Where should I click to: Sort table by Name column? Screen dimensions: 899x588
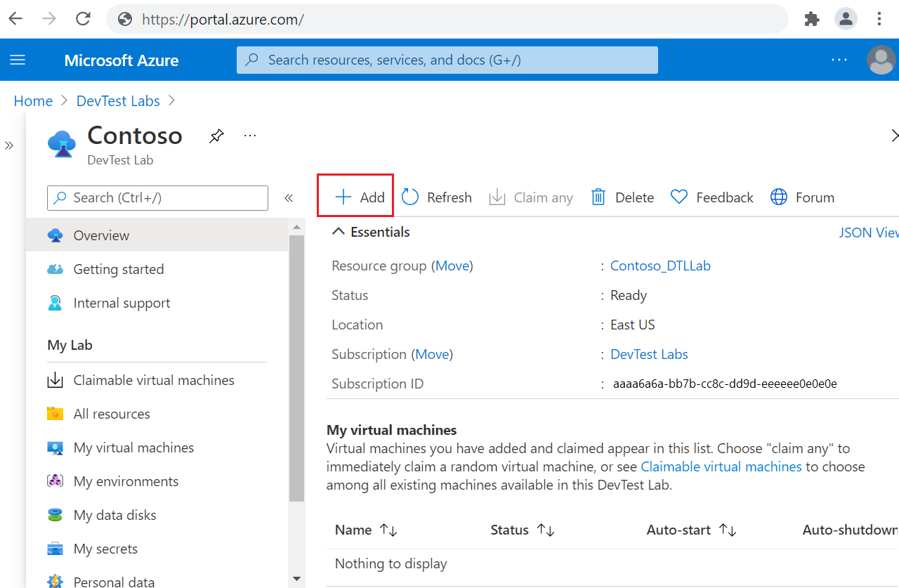(367, 530)
